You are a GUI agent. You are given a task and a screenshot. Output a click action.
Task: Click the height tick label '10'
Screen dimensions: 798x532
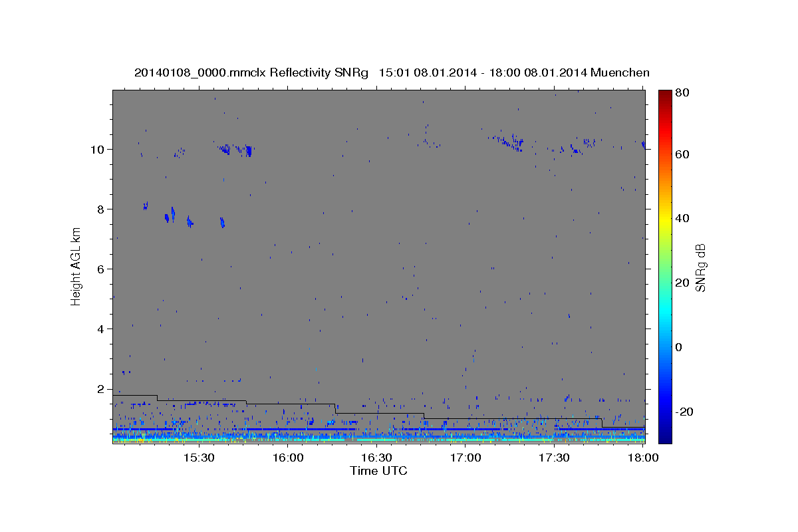(99, 149)
